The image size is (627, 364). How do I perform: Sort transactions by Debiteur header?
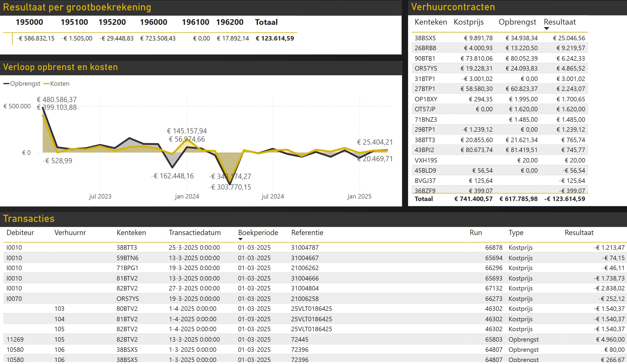[x=20, y=233]
